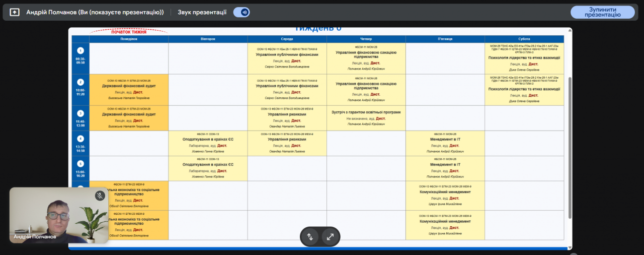Click the Середа column header
This screenshot has height=255, width=644.
(x=287, y=39)
